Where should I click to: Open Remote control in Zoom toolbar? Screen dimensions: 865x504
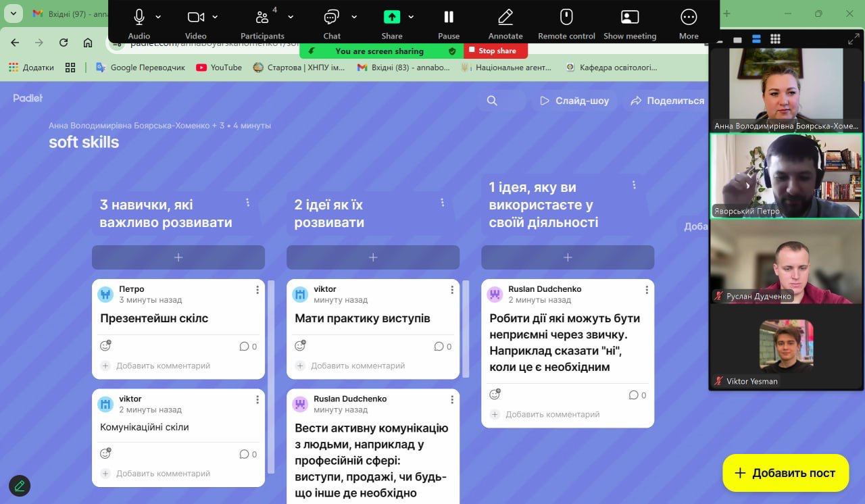[566, 18]
